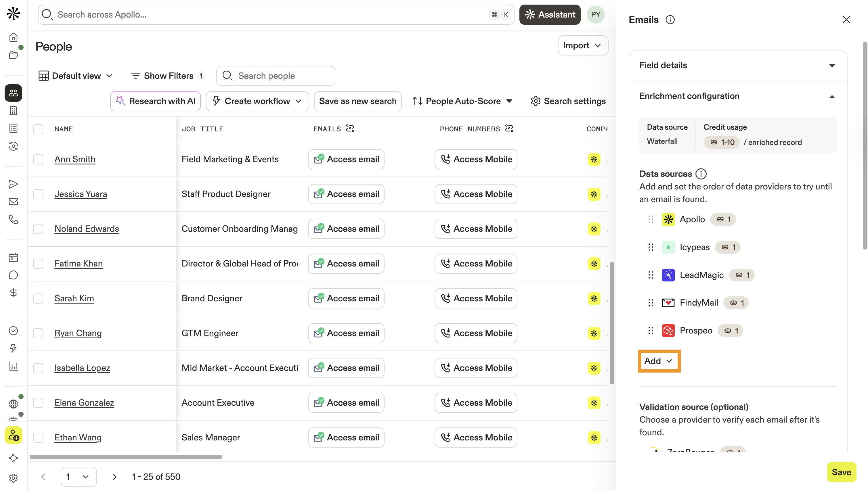Viewport: 868px width, 491px height.
Task: Tick the Fatima Khan row checkbox
Action: coord(38,264)
